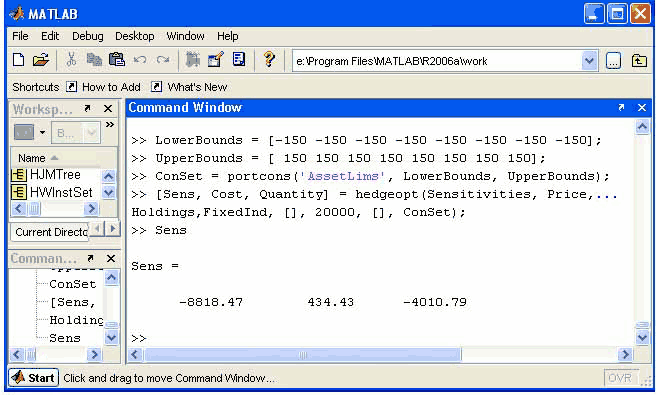The image size is (657, 395).
Task: Click the New M-file icon
Action: (18, 60)
